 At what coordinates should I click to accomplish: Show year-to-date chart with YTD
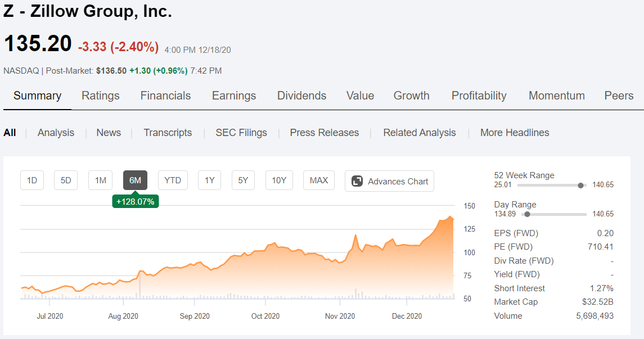[173, 180]
